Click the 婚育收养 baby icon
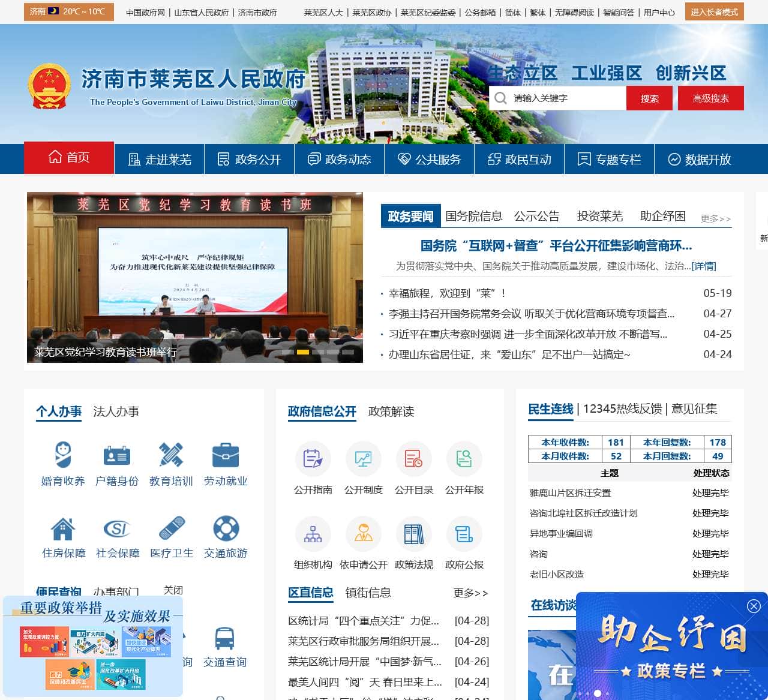 point(63,455)
